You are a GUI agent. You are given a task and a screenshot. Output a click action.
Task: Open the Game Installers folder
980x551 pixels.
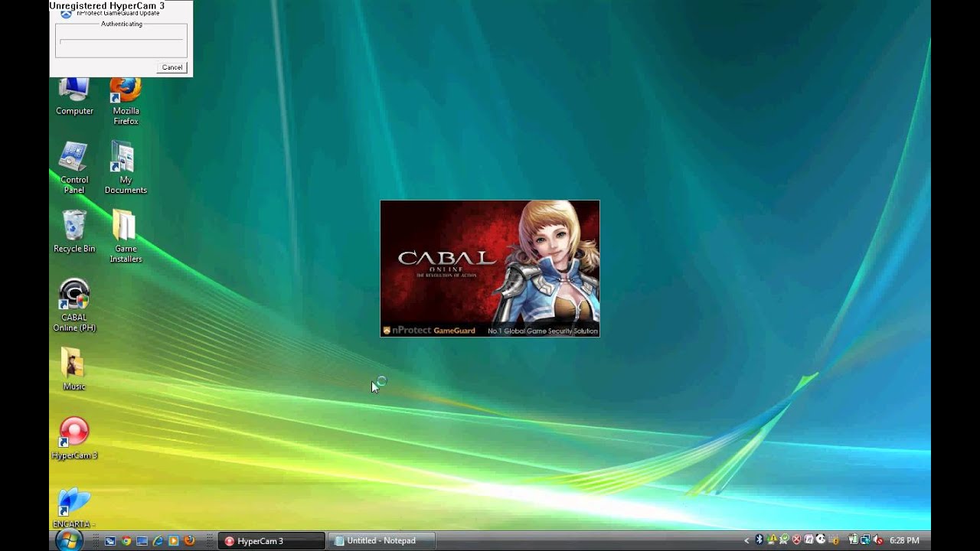pyautogui.click(x=126, y=236)
